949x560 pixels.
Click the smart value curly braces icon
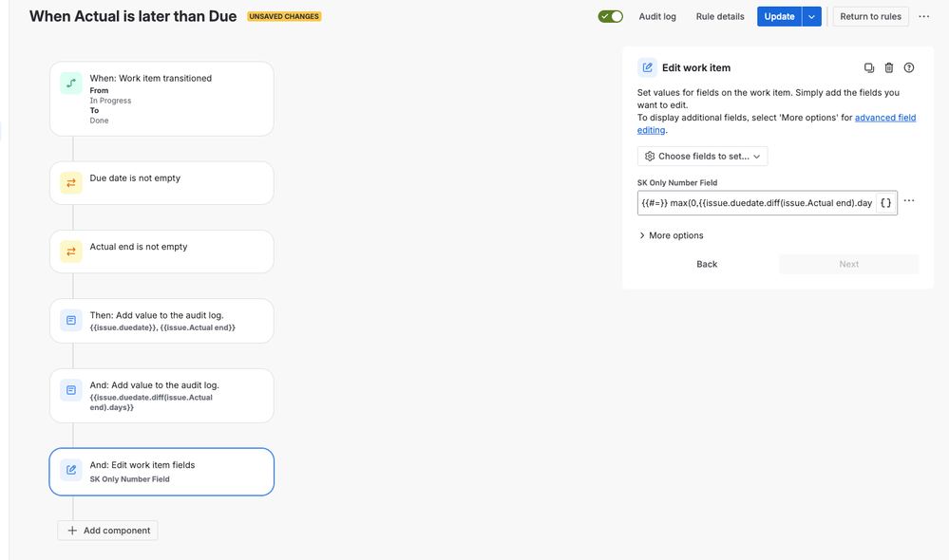point(885,203)
